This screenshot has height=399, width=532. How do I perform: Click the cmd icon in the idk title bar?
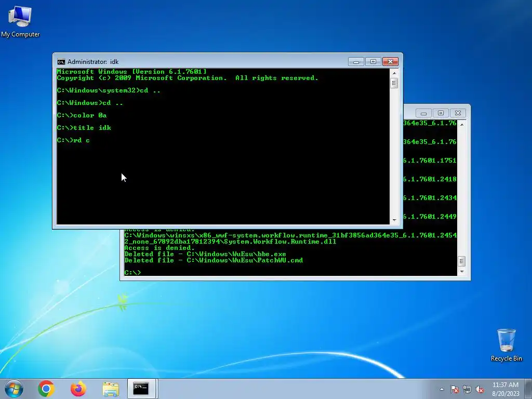coord(61,62)
